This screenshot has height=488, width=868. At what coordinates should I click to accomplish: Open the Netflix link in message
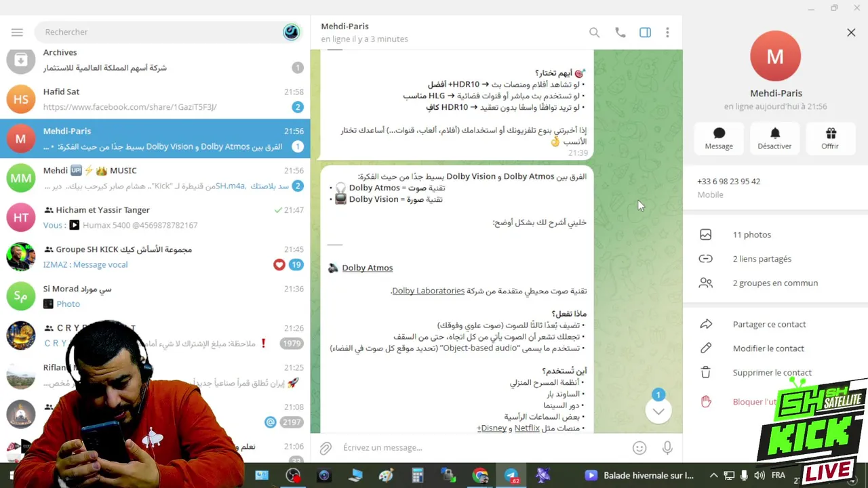point(526,428)
